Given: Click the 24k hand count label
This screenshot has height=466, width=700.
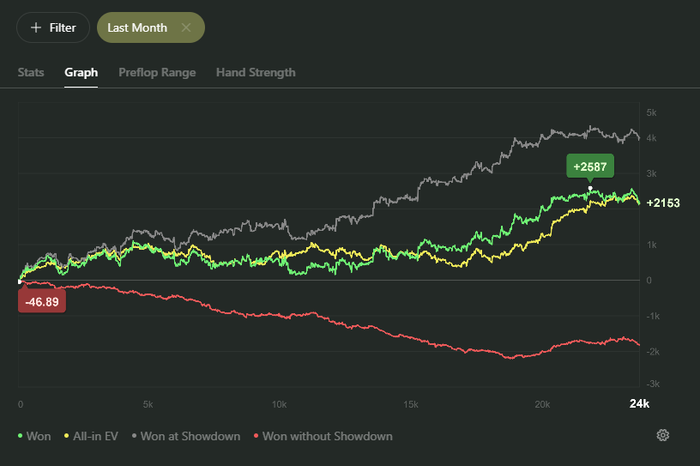Looking at the screenshot, I should 639,404.
